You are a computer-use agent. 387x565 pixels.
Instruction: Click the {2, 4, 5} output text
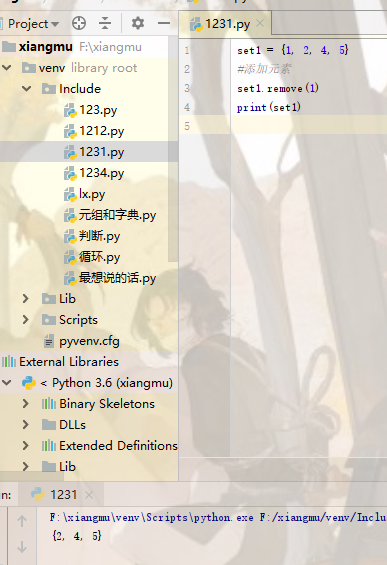(77, 536)
